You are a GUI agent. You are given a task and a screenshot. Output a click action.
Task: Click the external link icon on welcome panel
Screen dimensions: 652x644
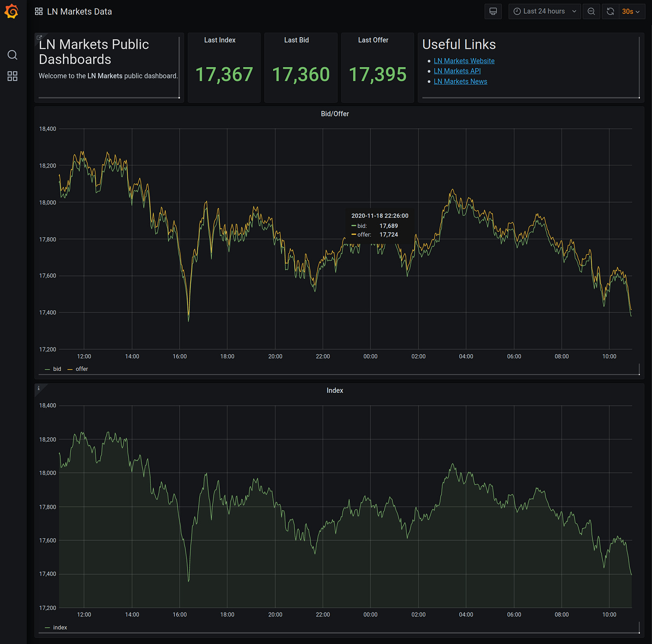tap(39, 38)
